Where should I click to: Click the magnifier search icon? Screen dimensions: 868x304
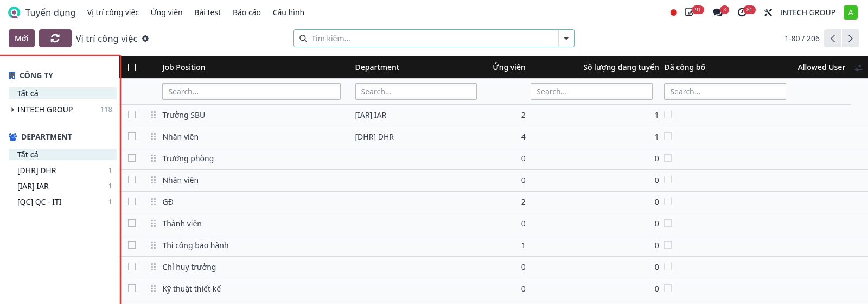coord(303,39)
